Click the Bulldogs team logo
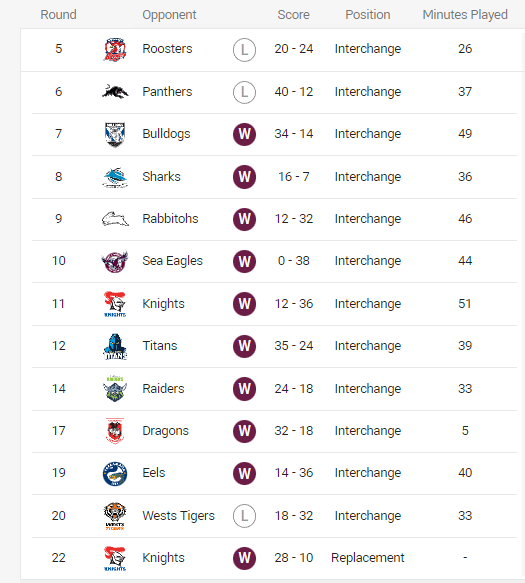Viewport: 525px width, 583px height. click(115, 134)
